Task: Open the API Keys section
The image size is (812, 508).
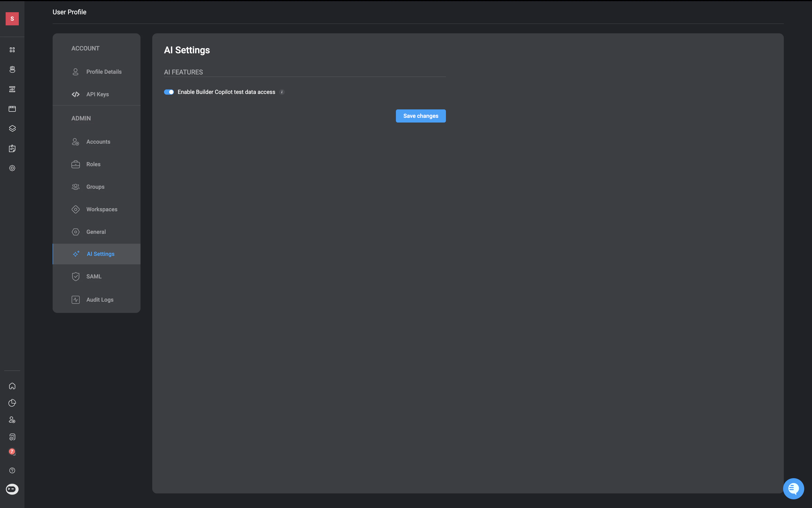Action: click(x=97, y=94)
